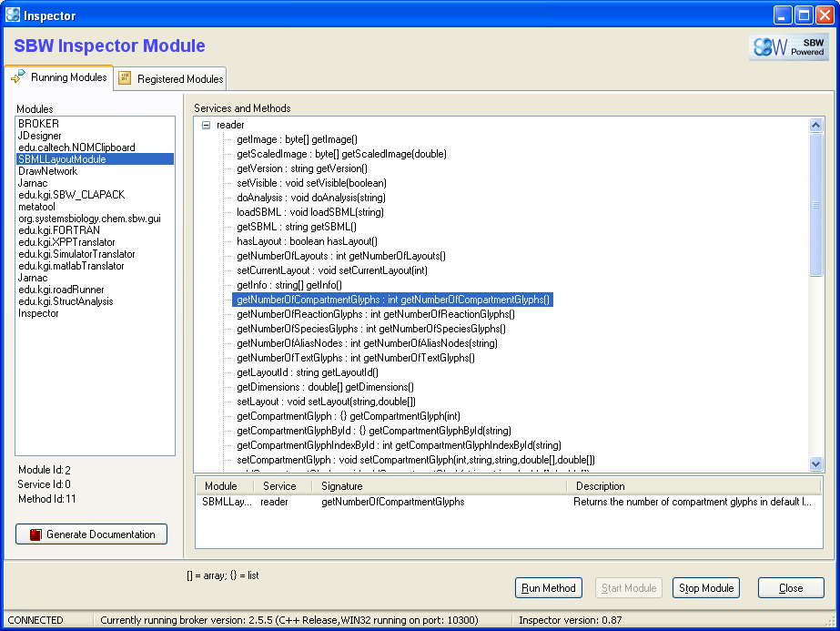Select edu.kgi.matlabTranslator module

click(x=71, y=265)
